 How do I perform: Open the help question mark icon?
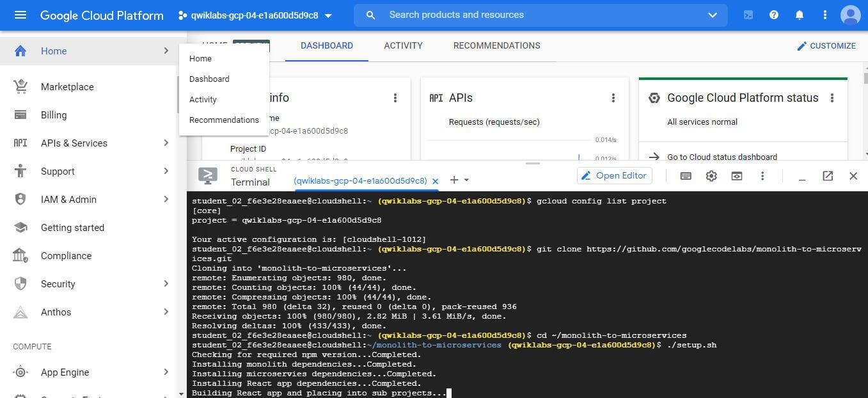coord(774,15)
